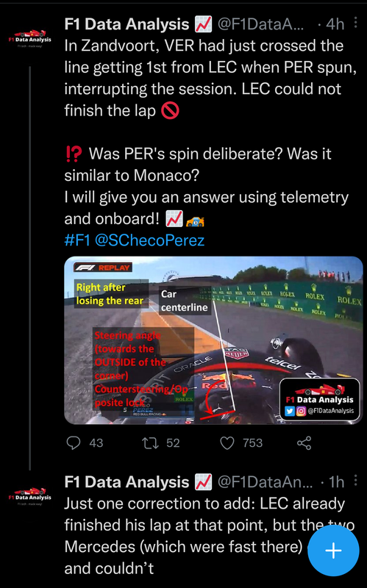Tap the retweet icon showing 52
The image size is (367, 588).
click(151, 443)
